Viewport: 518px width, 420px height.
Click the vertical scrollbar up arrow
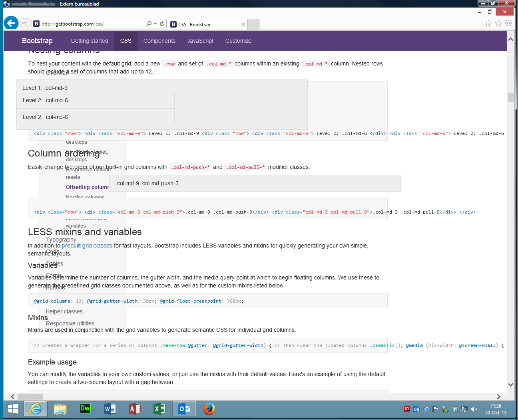click(x=510, y=40)
